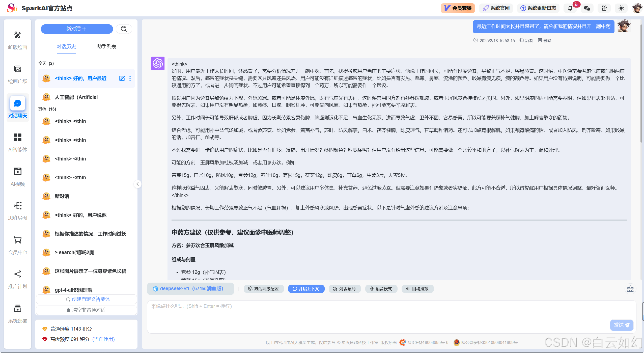Collapse the conversation history side panel
The image size is (644, 353).
pos(137,184)
